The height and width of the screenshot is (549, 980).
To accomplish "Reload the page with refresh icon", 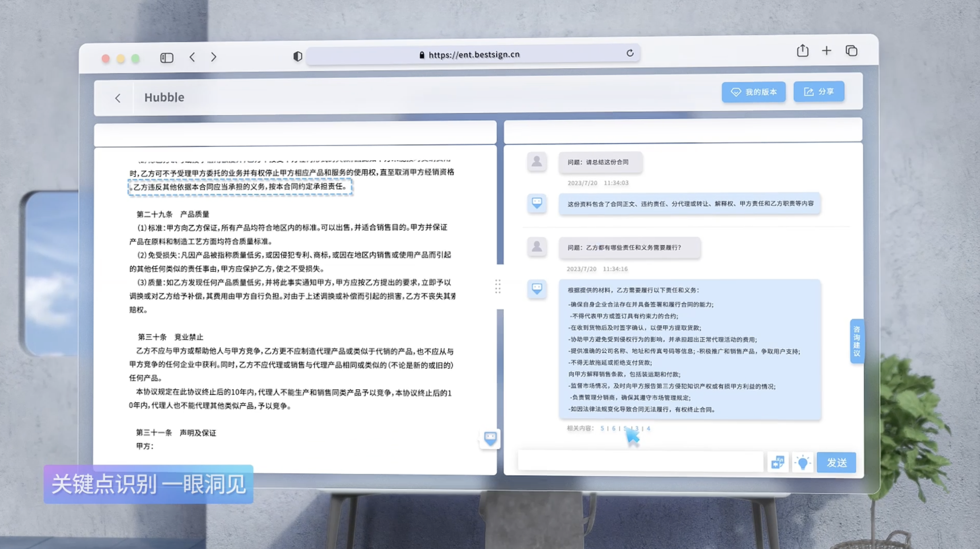I will pyautogui.click(x=630, y=53).
